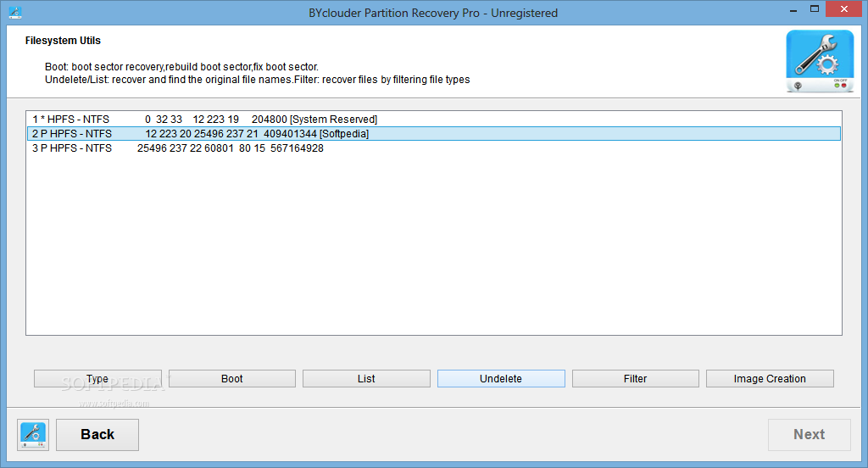This screenshot has width=868, height=468.
Task: Open the List function
Action: [366, 379]
